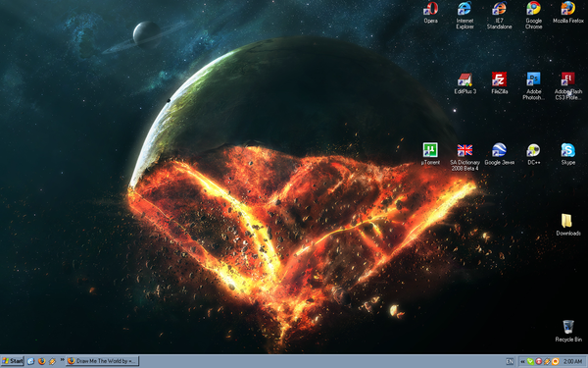
Task: Select the Downloads folder on desktop
Action: point(567,225)
